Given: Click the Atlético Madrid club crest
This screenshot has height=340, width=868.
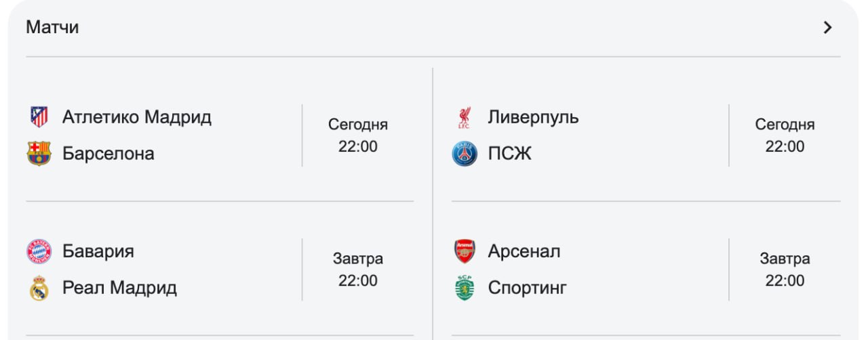Looking at the screenshot, I should pyautogui.click(x=39, y=117).
